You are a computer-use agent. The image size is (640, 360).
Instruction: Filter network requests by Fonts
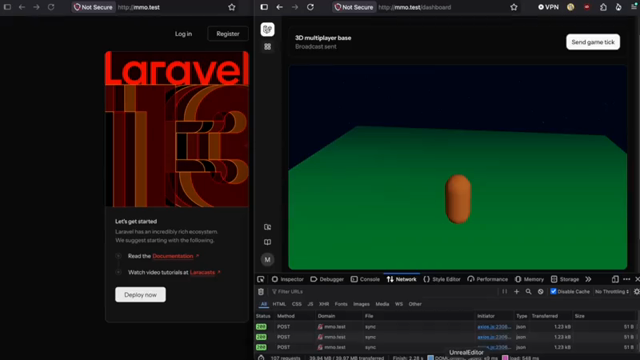click(341, 304)
